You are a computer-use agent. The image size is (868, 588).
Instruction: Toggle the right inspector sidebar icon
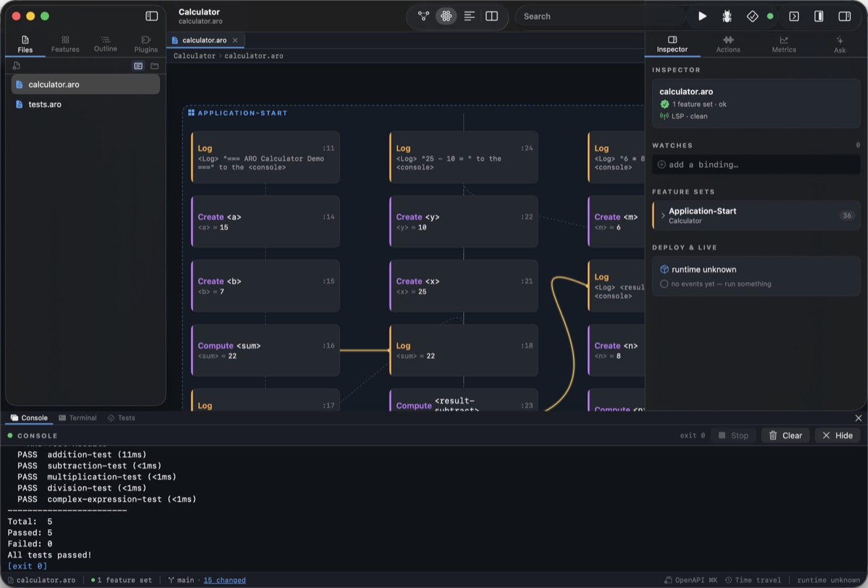[x=844, y=16]
